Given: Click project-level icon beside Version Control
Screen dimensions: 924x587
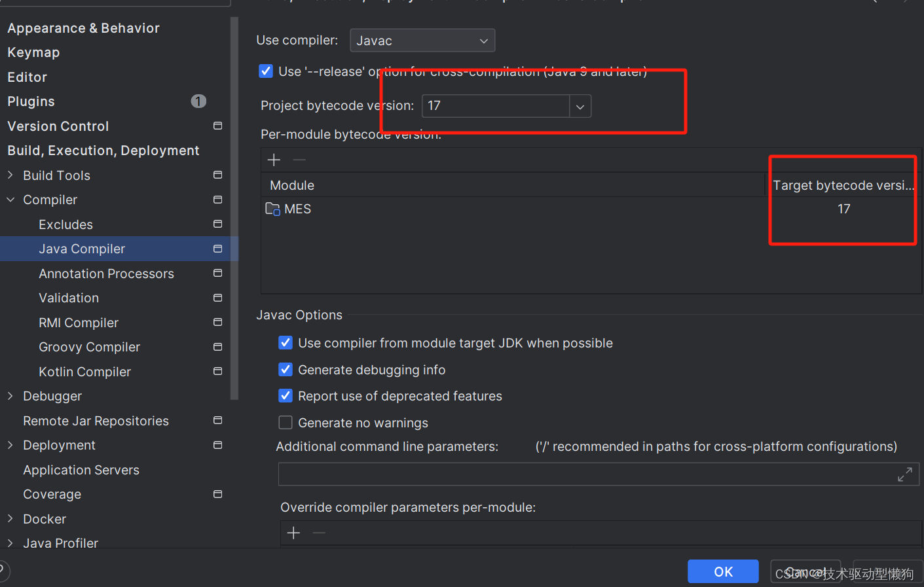Looking at the screenshot, I should click(x=218, y=126).
